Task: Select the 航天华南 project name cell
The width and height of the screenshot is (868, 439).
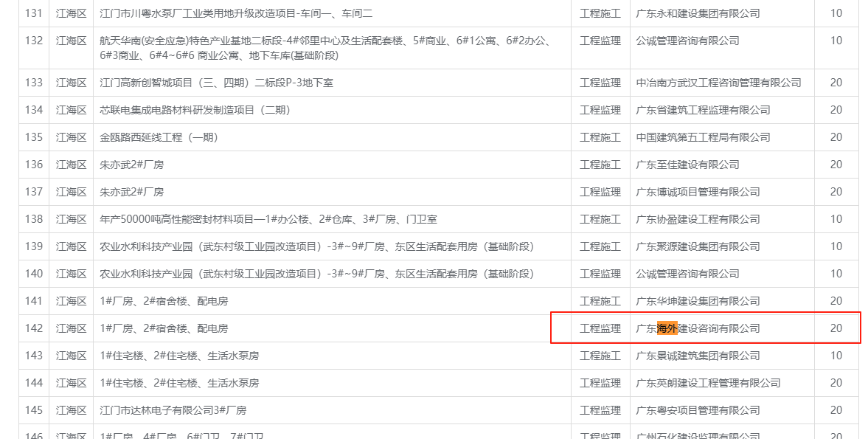Action: point(324,48)
